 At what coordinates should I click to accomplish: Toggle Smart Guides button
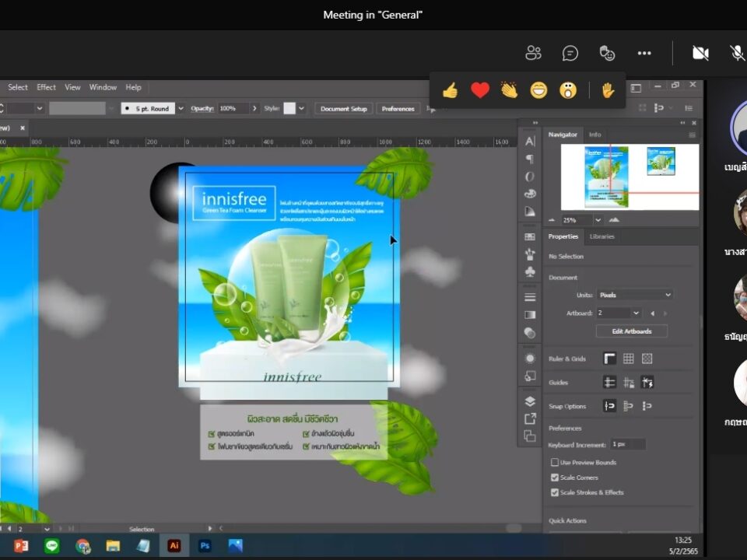[647, 383]
